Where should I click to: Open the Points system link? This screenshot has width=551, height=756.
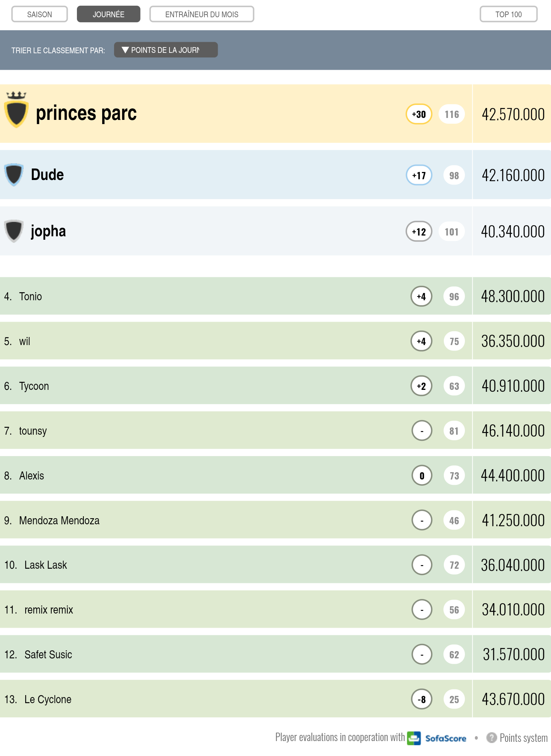tap(523, 738)
